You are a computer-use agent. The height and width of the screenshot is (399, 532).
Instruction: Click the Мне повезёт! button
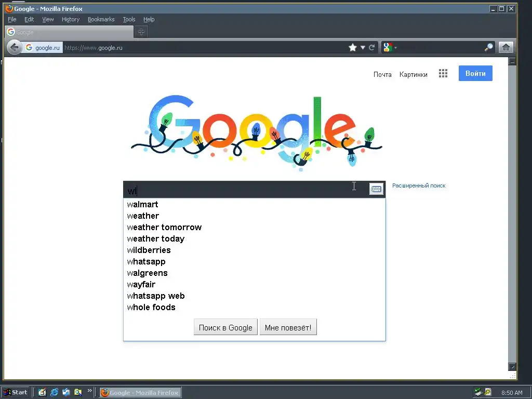pos(288,327)
